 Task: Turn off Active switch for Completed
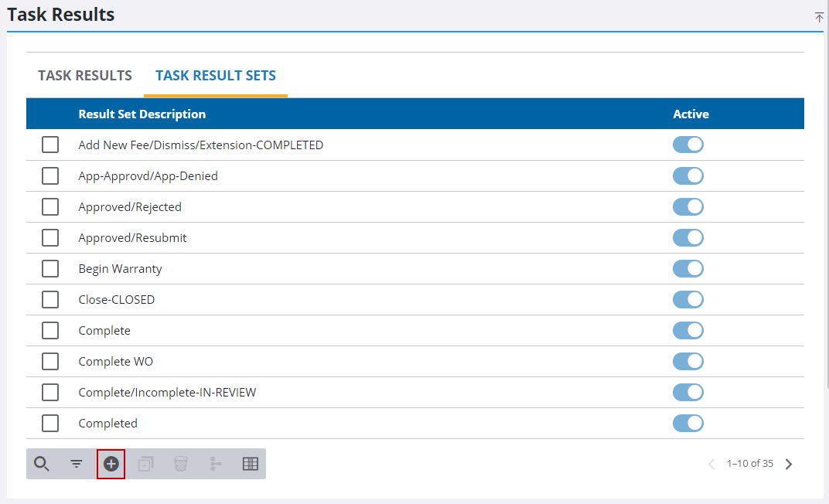(x=687, y=424)
